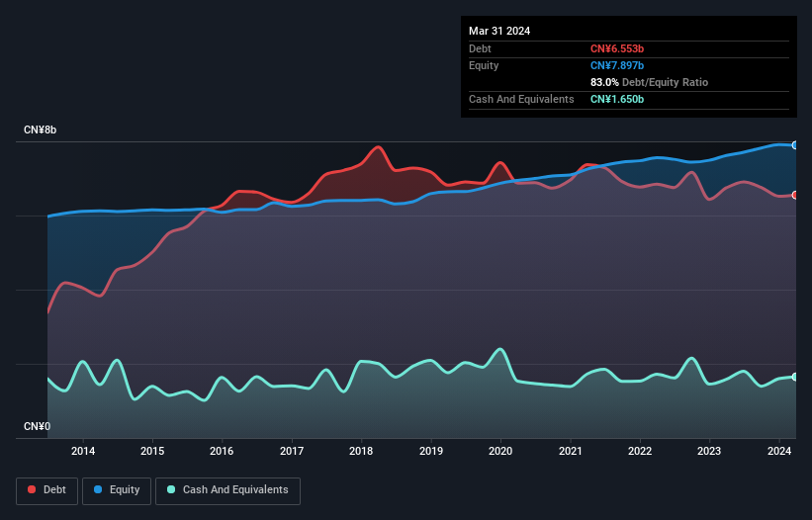Click the 2019 x-axis label
This screenshot has height=520, width=812.
[x=431, y=451]
